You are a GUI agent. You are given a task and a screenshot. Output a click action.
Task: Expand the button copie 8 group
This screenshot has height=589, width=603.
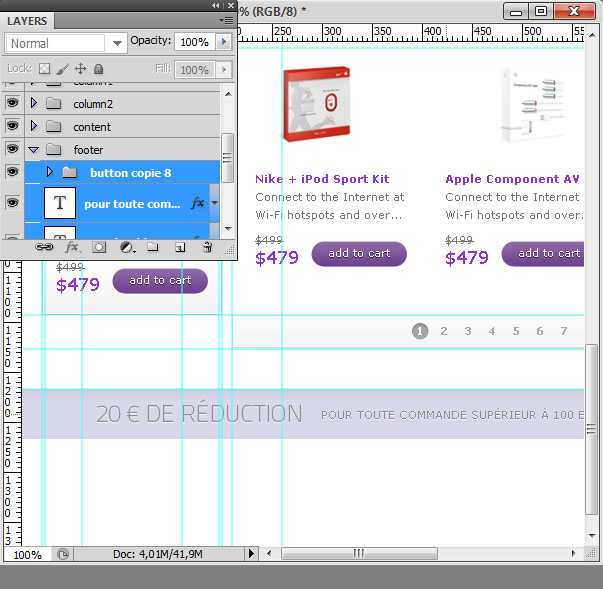click(x=50, y=171)
